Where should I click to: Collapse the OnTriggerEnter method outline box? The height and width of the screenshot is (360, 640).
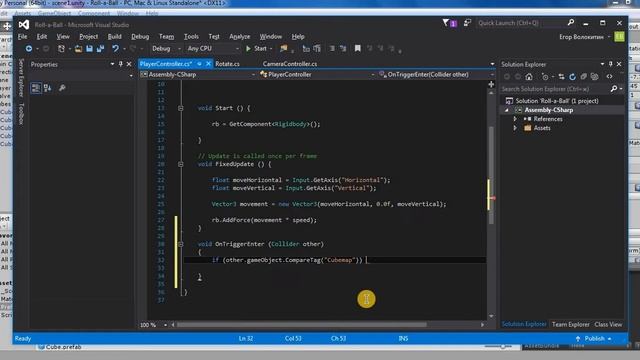click(x=180, y=244)
